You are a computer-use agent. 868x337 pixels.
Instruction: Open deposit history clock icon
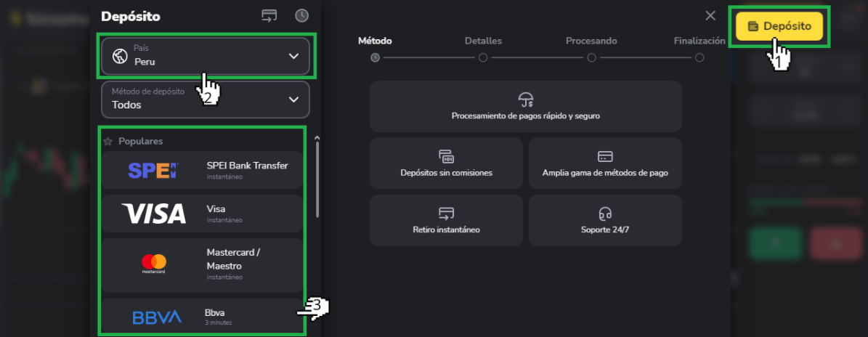(302, 16)
